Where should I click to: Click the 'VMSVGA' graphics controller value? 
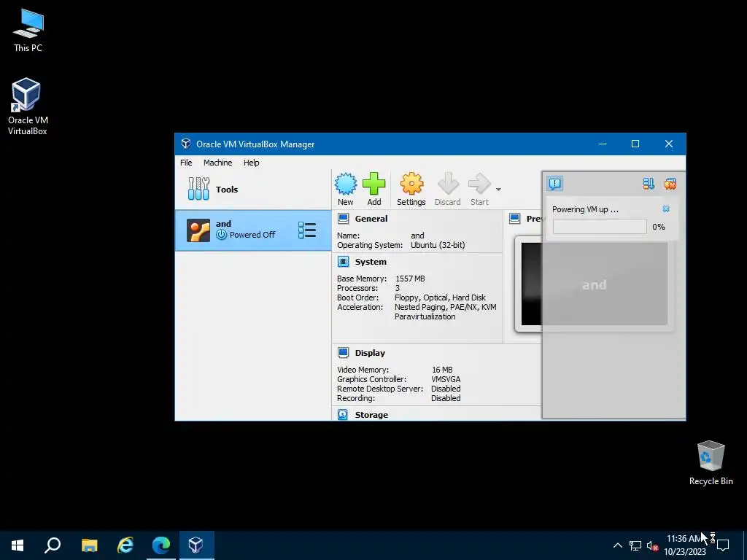point(446,379)
